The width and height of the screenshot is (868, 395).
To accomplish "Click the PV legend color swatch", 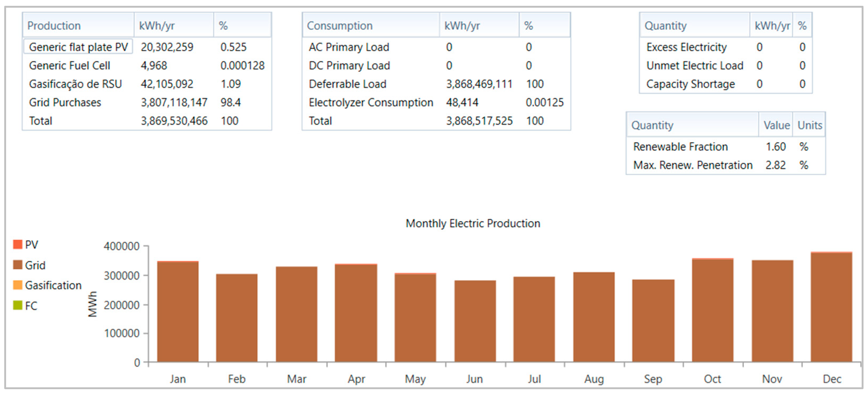I will click(17, 245).
